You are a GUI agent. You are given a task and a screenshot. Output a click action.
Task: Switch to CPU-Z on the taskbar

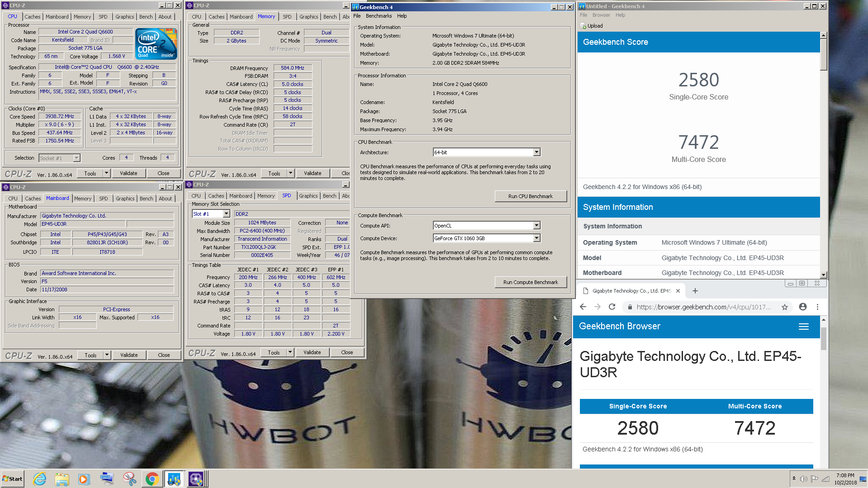196,479
